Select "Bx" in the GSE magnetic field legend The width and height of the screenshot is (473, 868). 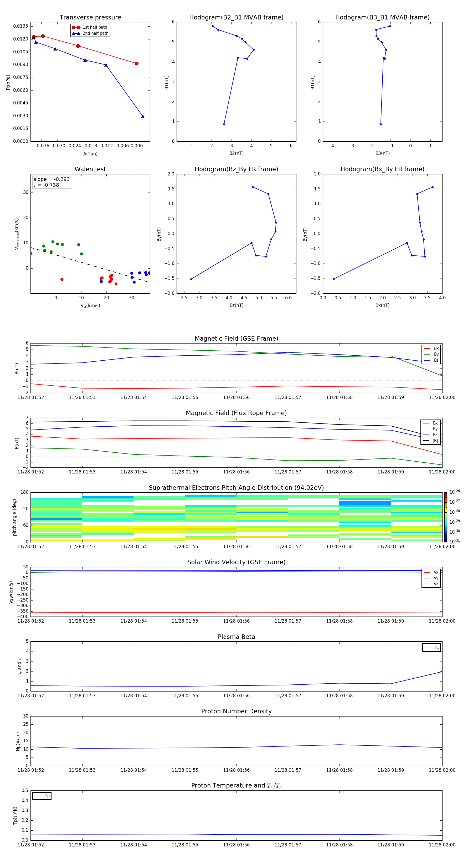point(431,349)
